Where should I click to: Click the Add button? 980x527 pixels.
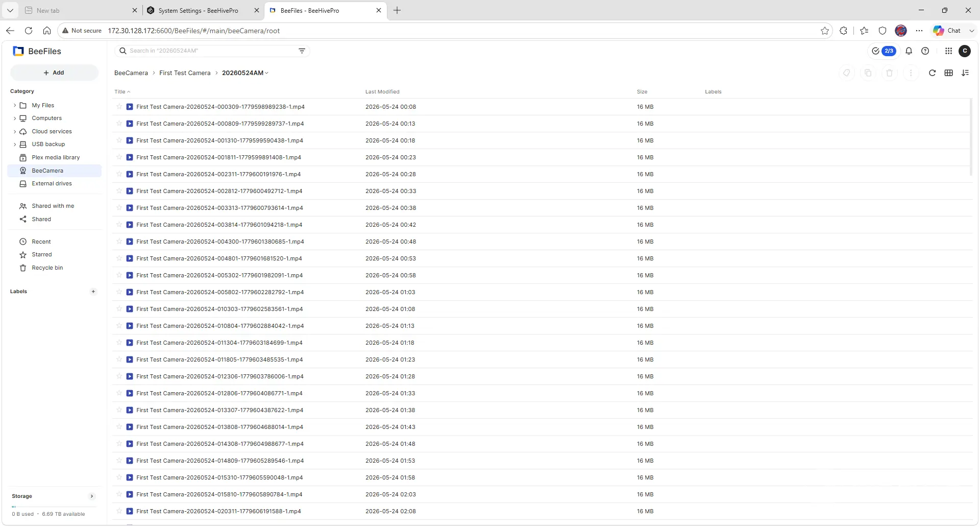(x=54, y=73)
